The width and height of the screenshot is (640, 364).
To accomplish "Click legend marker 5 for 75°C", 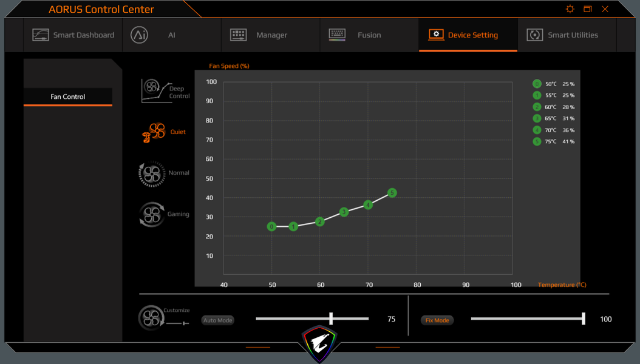I will coord(537,141).
